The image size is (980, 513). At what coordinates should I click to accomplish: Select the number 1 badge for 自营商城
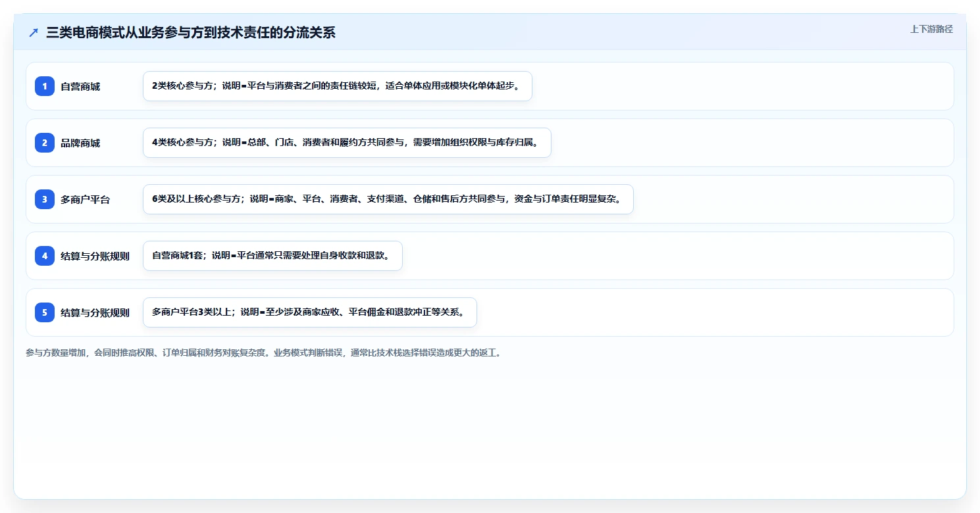pos(45,86)
